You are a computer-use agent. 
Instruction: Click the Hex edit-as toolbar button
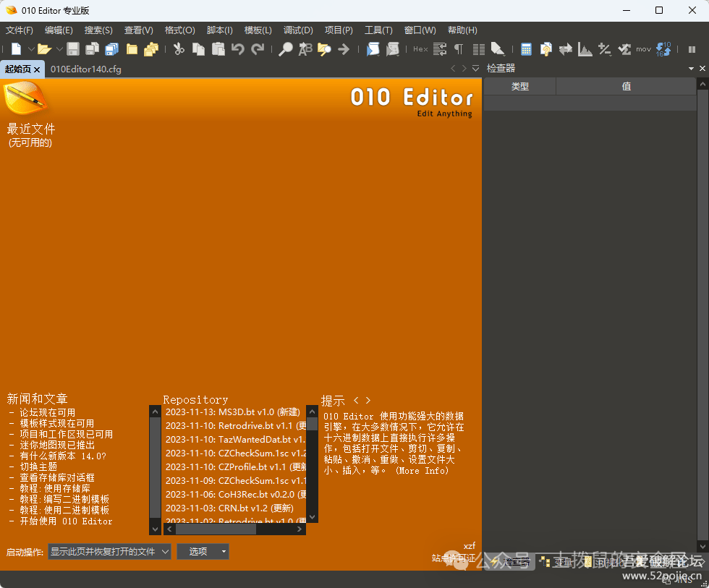click(420, 48)
